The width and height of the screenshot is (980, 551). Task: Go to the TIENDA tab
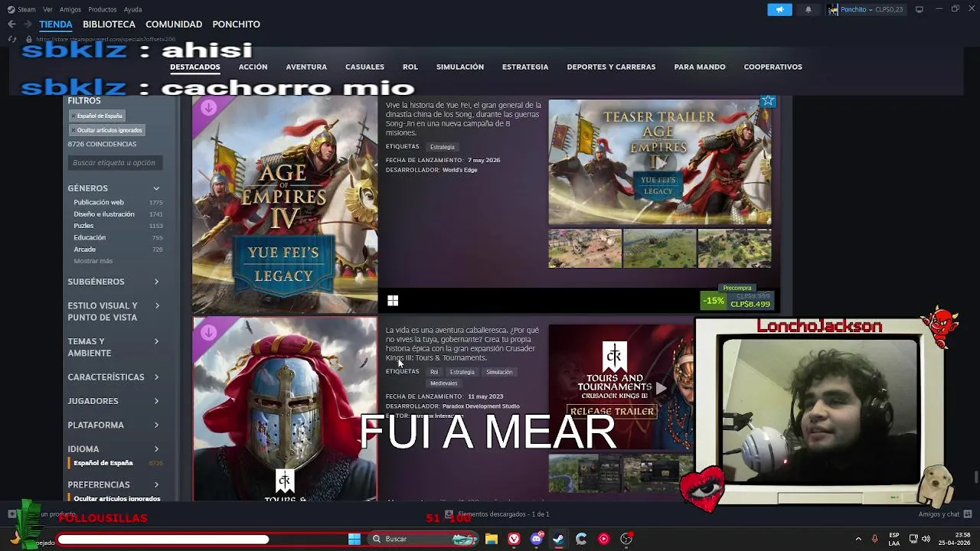pos(56,24)
